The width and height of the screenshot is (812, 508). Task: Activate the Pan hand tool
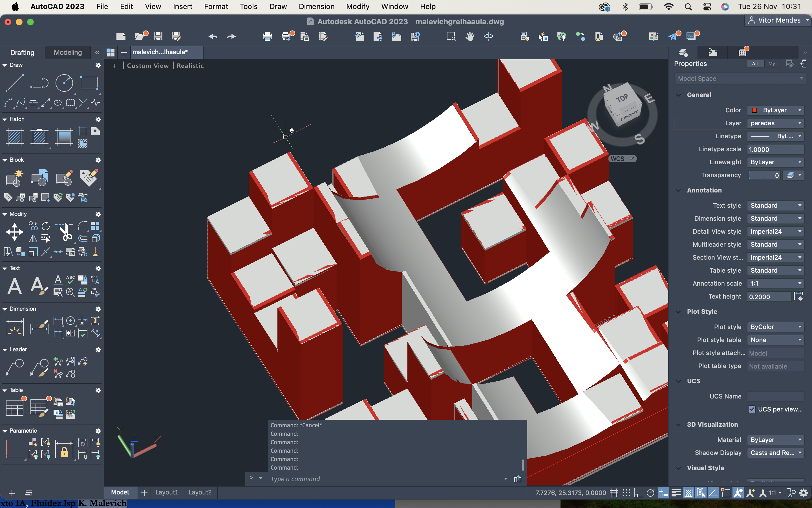[x=470, y=36]
